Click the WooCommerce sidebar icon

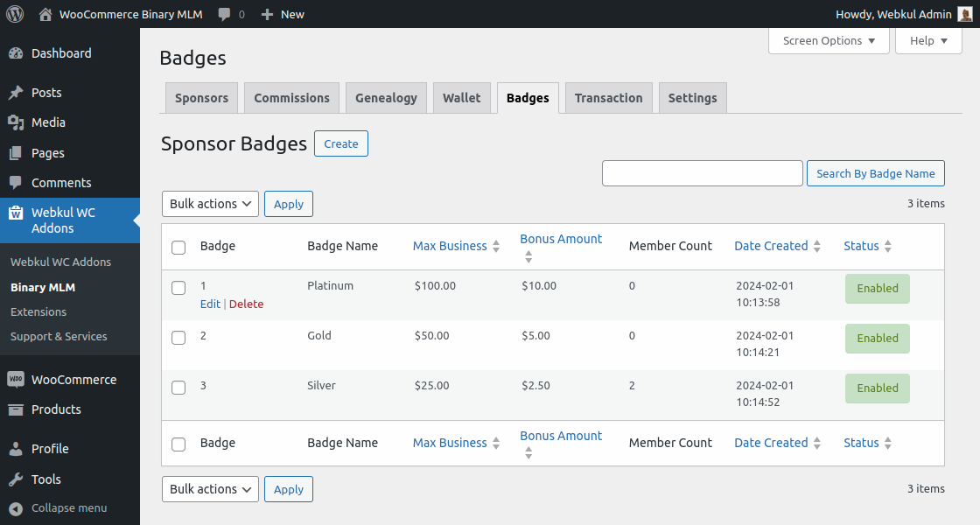coord(18,379)
